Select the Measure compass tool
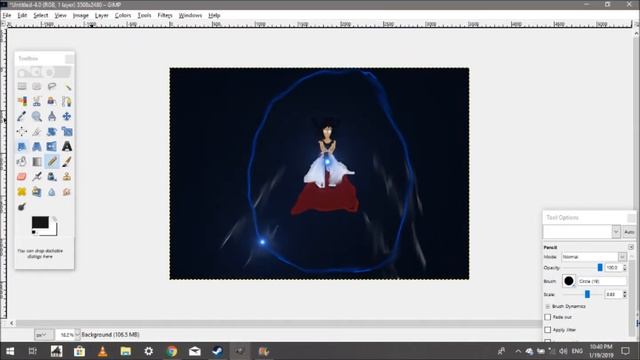This screenshot has height=360, width=640. tap(52, 116)
